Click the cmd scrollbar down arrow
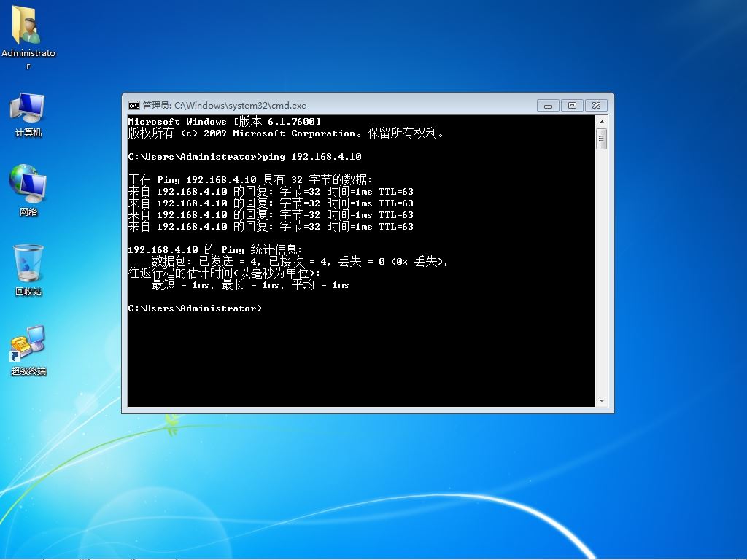 pos(602,401)
